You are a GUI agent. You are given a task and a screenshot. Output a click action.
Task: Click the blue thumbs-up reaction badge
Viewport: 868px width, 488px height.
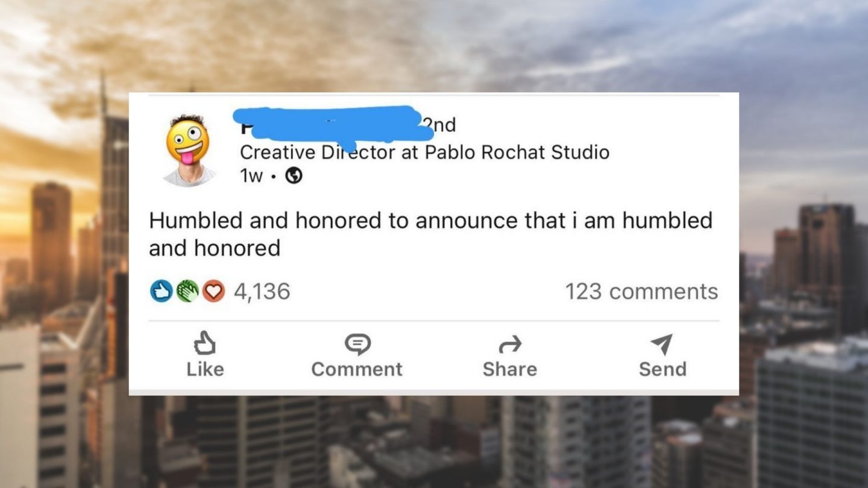pyautogui.click(x=161, y=292)
